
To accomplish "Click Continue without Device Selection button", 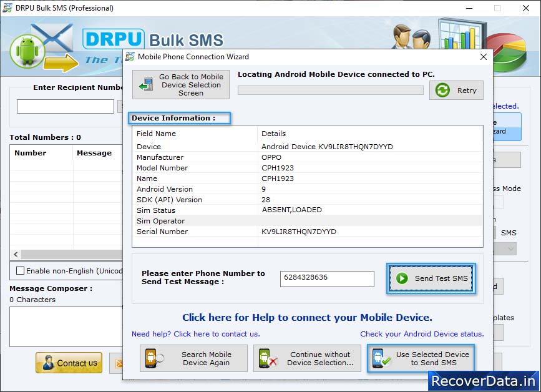I will pos(307,358).
